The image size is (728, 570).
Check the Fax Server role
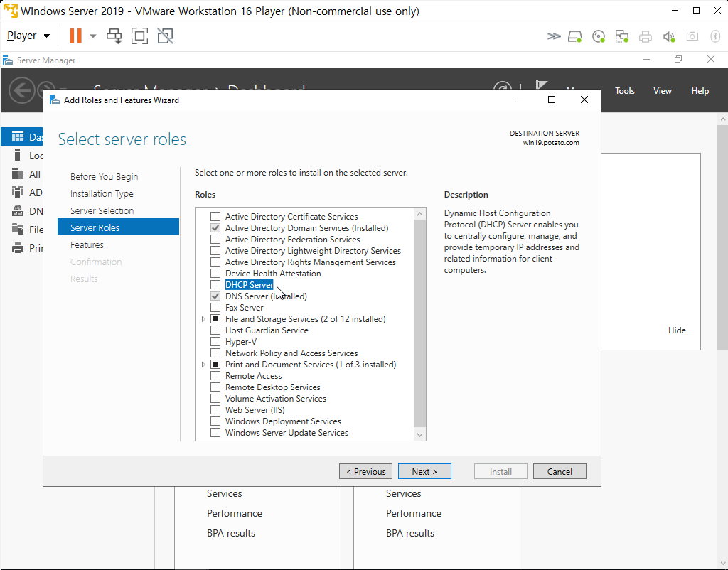click(x=215, y=307)
